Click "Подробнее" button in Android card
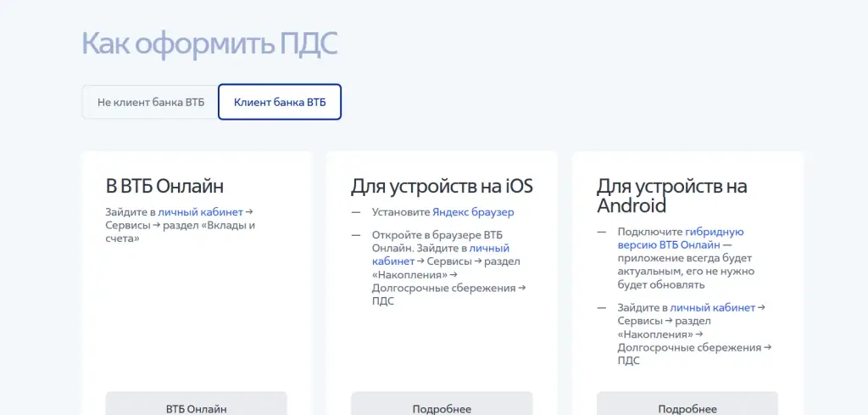868x415 pixels. (687, 403)
